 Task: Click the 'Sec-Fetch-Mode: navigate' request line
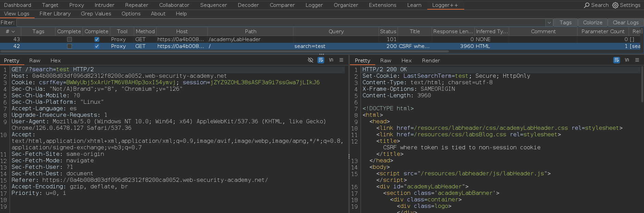pos(53,161)
